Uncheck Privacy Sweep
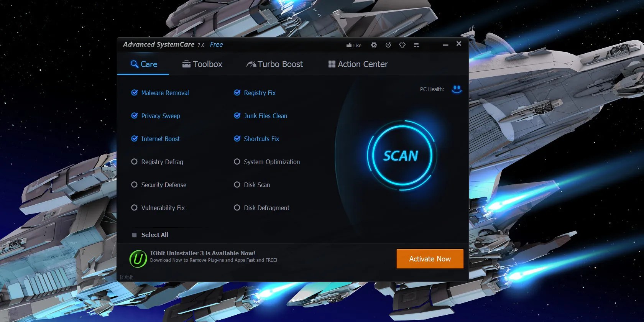644x322 pixels. 135,115
